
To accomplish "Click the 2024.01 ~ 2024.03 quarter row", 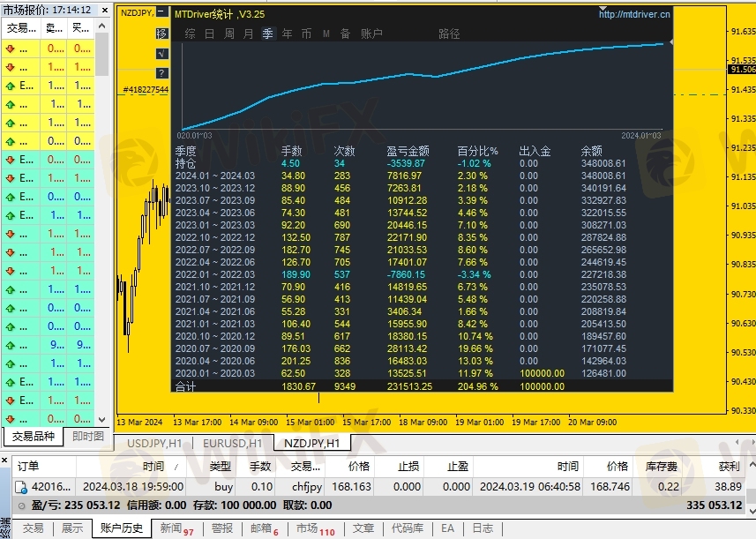I will [x=400, y=176].
